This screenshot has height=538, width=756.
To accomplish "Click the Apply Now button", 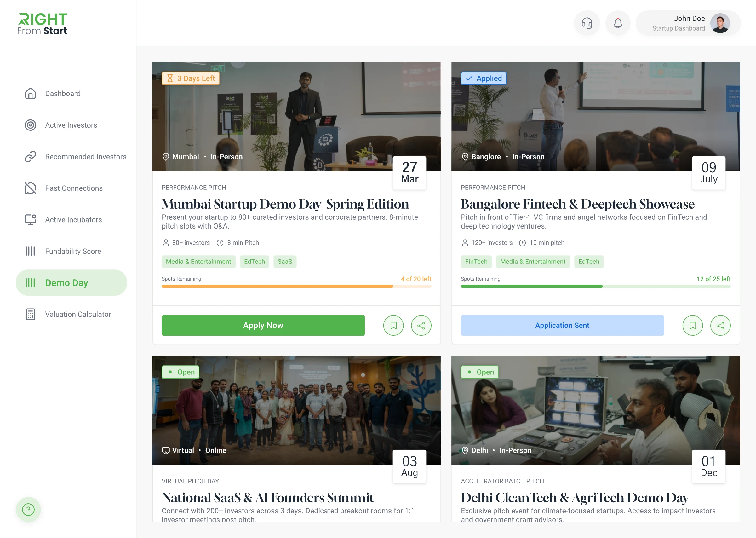I will [x=263, y=325].
